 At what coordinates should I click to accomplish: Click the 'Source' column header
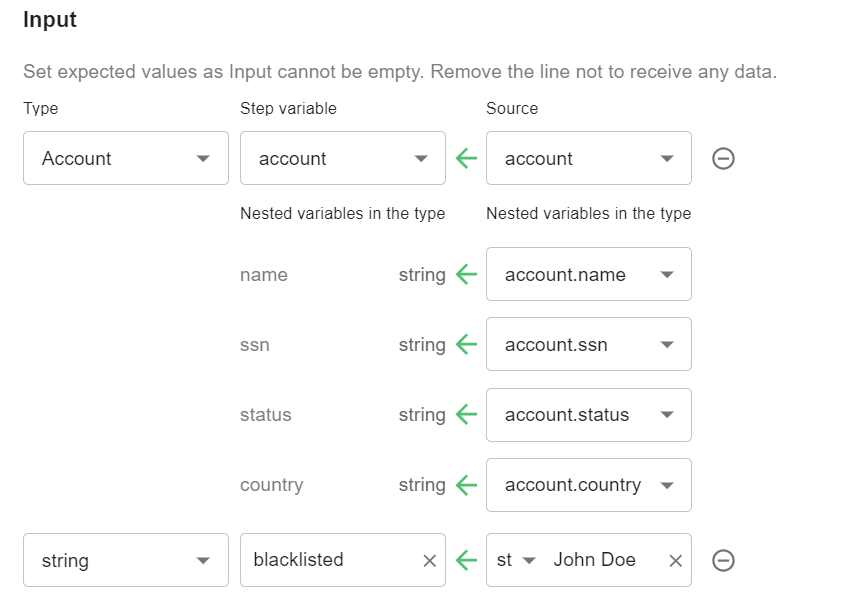tap(512, 108)
